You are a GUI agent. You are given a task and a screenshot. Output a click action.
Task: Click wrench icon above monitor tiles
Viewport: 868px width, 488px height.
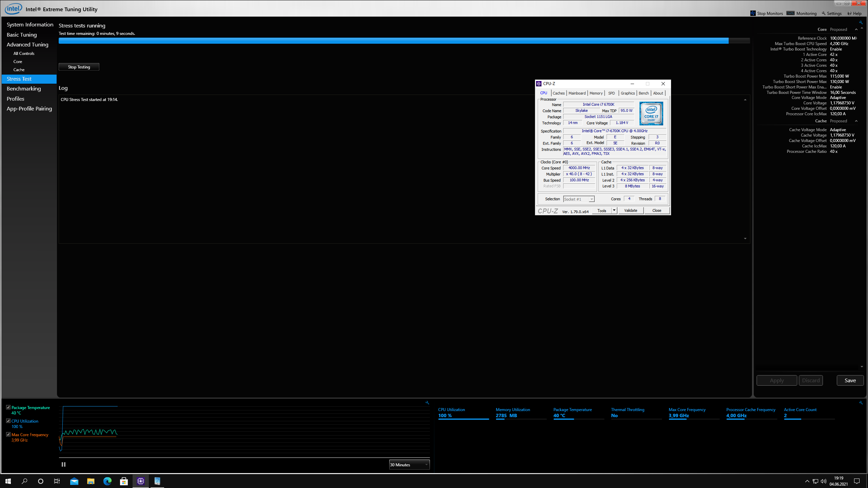click(861, 403)
